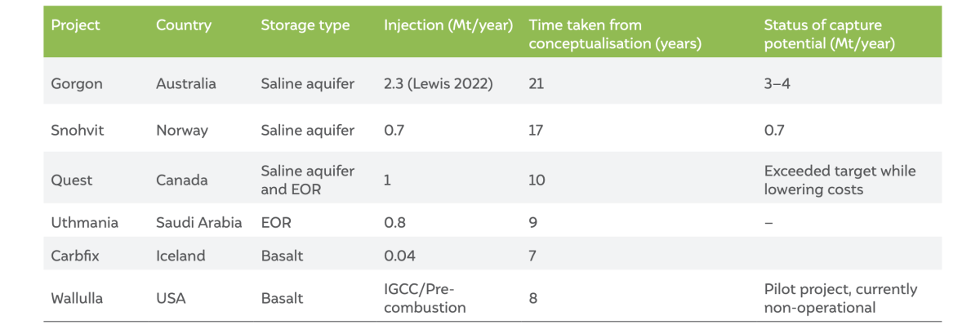Select the Country column header
The width and height of the screenshot is (980, 325).
click(184, 25)
